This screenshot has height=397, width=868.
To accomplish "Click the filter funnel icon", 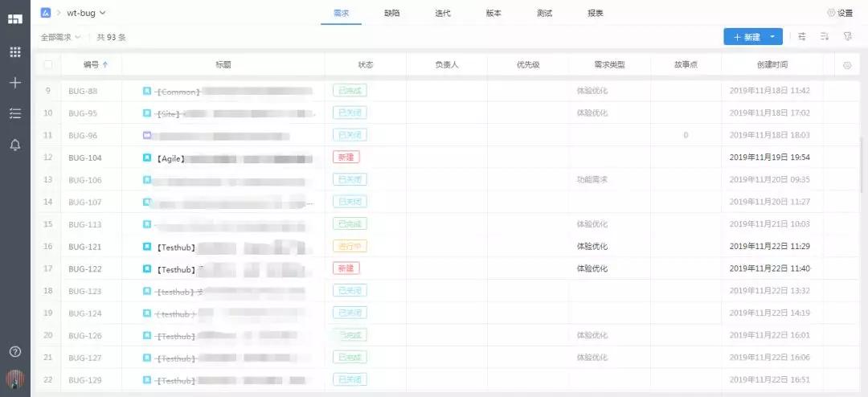I will point(847,36).
